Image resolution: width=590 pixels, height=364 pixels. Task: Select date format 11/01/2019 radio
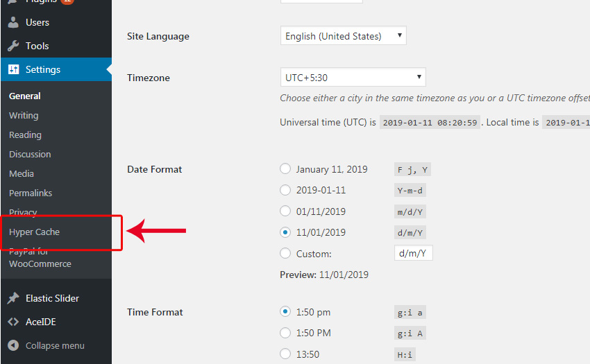285,232
